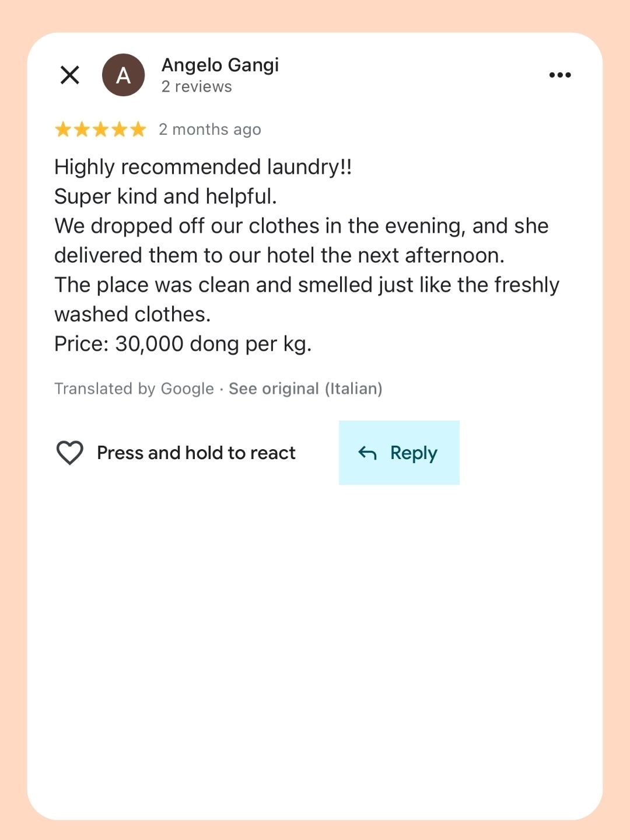
Task: Click "Translated by Google" notice
Action: click(x=134, y=388)
